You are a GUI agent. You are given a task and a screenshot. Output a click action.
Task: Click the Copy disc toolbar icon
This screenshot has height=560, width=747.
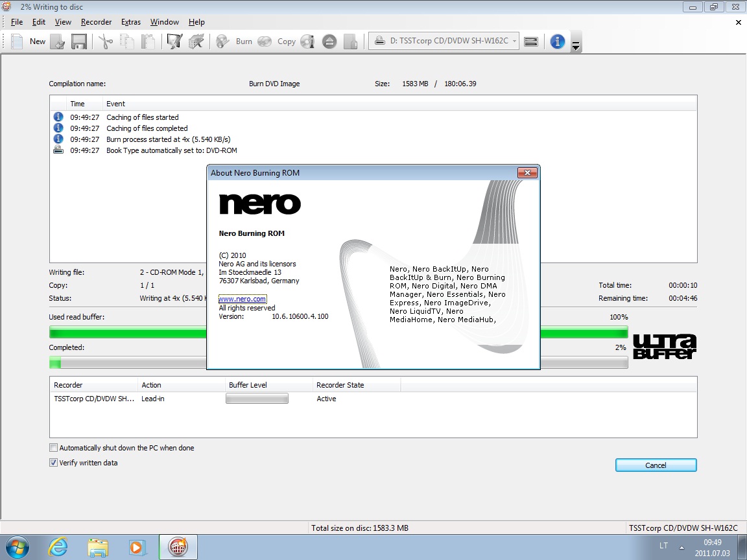[265, 41]
